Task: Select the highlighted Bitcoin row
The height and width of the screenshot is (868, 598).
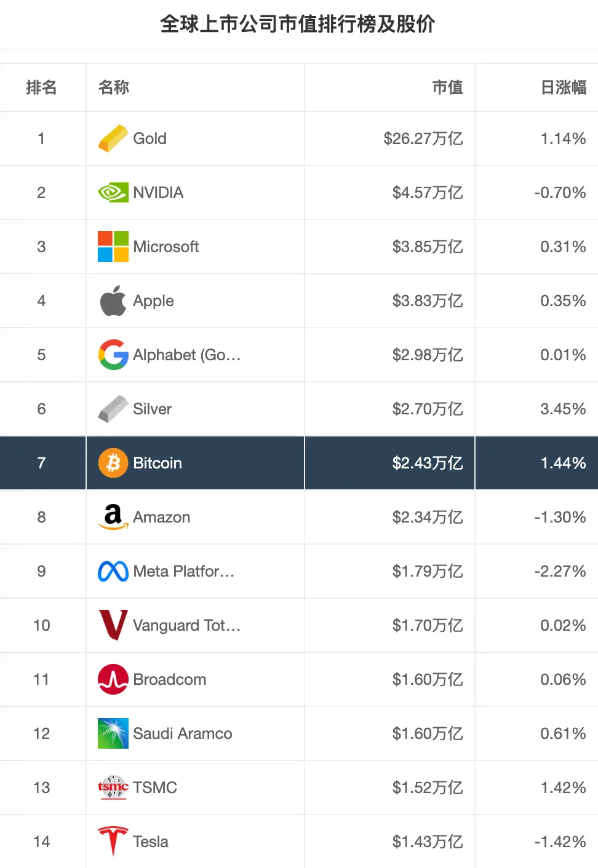Action: [x=299, y=463]
